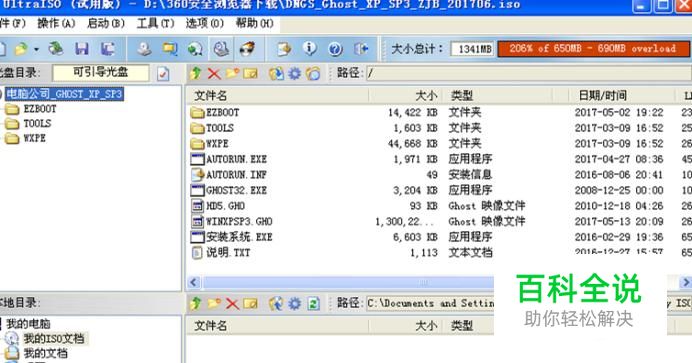This screenshot has width=692, height=363.
Task: Open an ISO file with the Open toolbar icon
Action: (x=21, y=49)
